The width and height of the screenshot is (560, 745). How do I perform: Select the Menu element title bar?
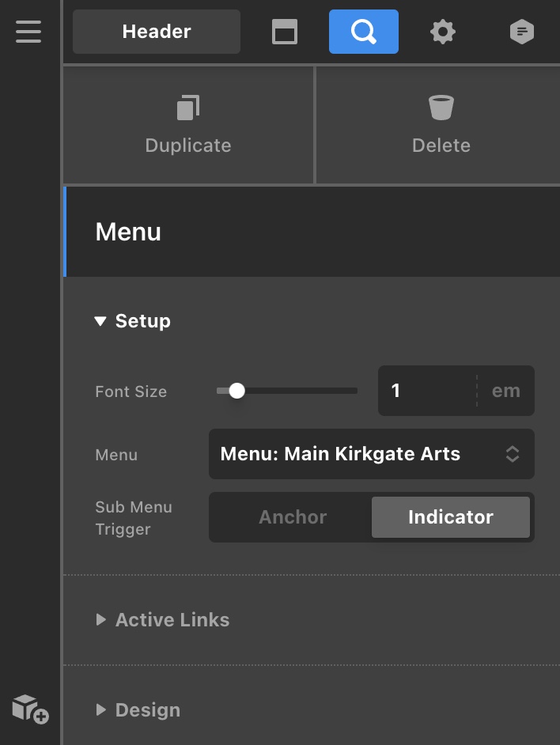pos(312,232)
